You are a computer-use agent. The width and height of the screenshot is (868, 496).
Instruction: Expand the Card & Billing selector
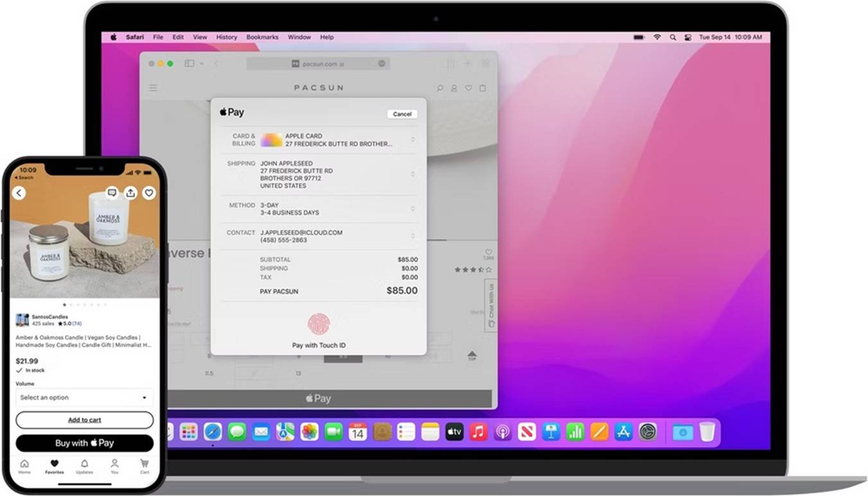click(x=413, y=139)
